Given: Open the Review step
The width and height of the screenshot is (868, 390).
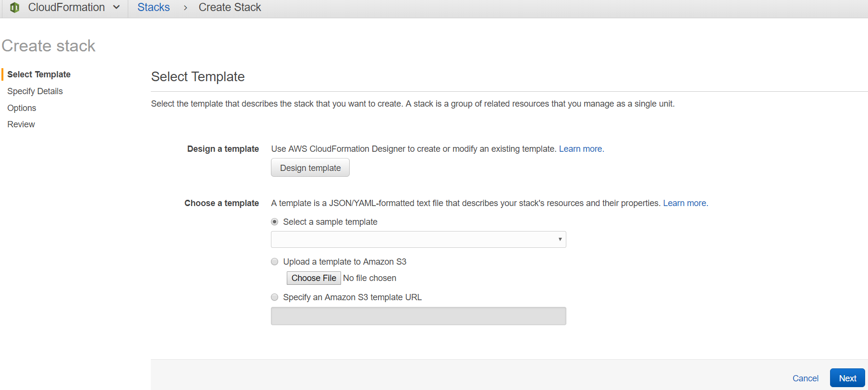Looking at the screenshot, I should click(21, 124).
